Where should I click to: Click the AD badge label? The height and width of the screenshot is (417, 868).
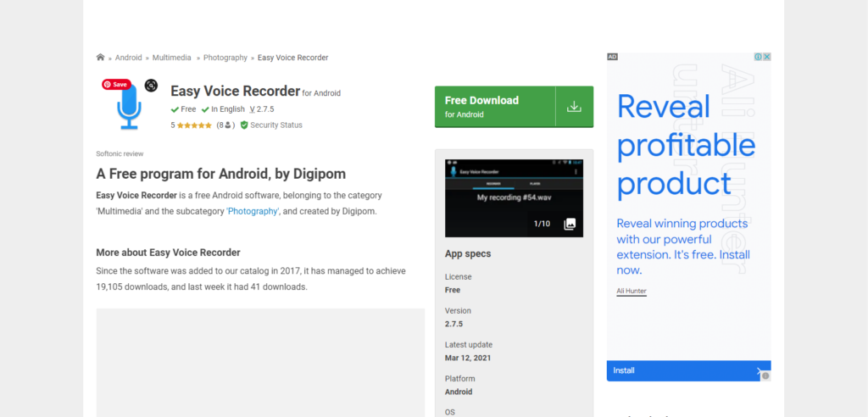tap(612, 57)
